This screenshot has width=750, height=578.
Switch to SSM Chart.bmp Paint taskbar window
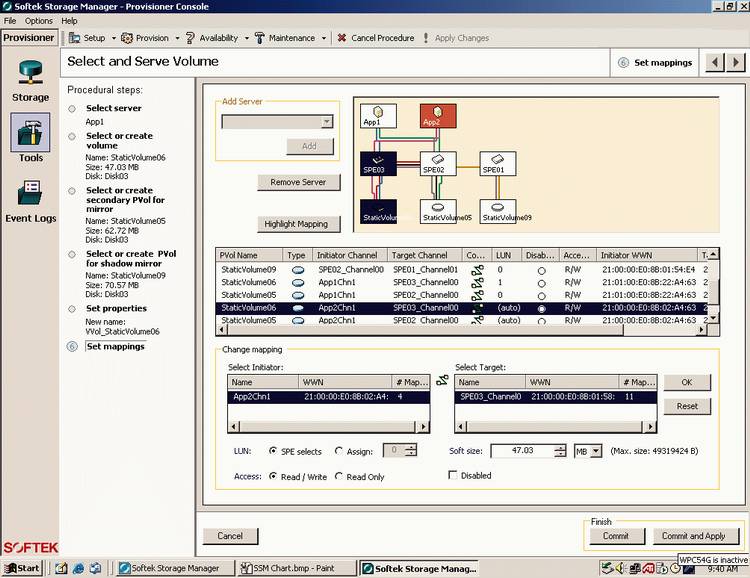(297, 568)
